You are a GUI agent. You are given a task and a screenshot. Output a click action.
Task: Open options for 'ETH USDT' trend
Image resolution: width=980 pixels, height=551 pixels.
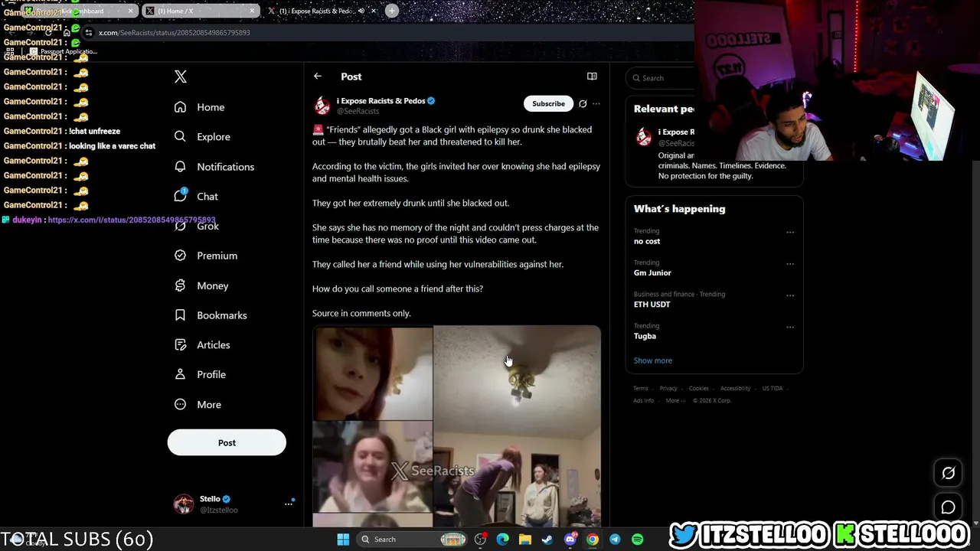790,295
